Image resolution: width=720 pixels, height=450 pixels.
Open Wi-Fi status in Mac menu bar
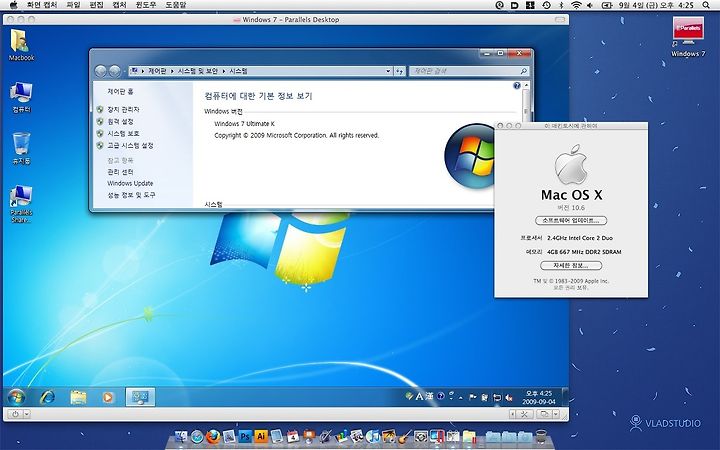(576, 5)
